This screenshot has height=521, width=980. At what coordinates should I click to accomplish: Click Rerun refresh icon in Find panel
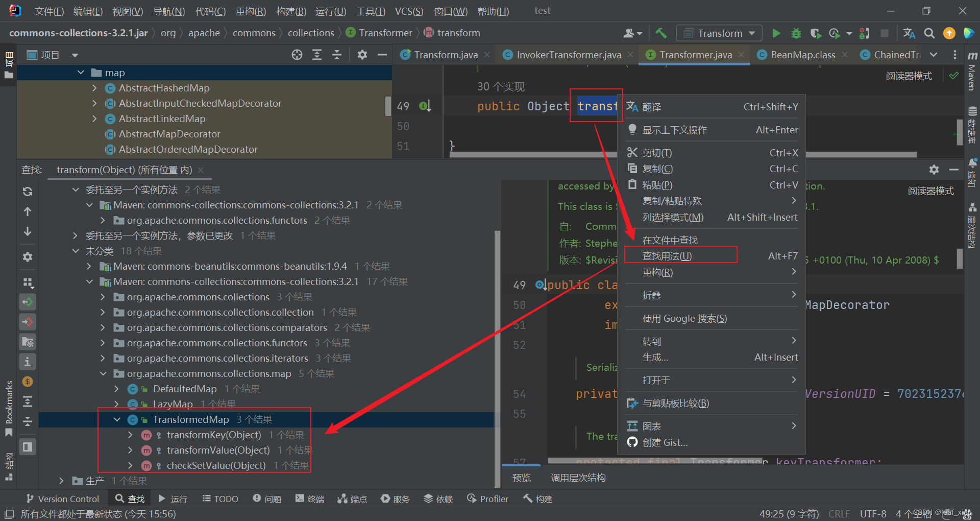(28, 192)
